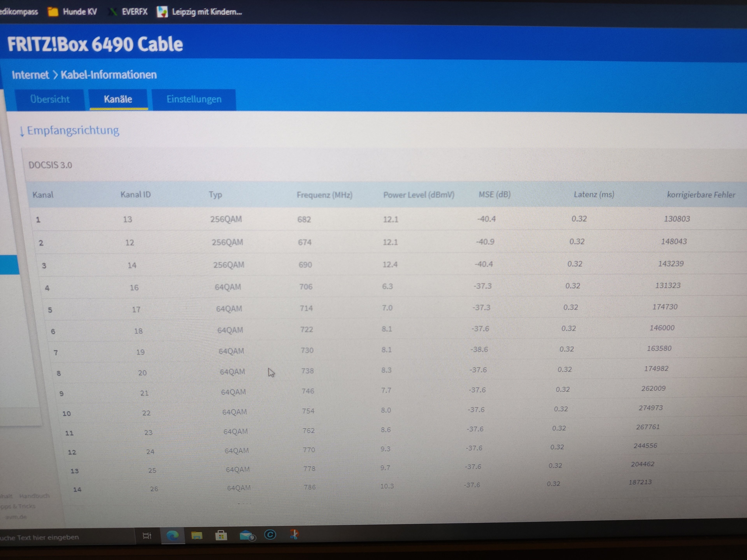Click the Empfangsrichtung section heading
The height and width of the screenshot is (560, 747).
(73, 130)
